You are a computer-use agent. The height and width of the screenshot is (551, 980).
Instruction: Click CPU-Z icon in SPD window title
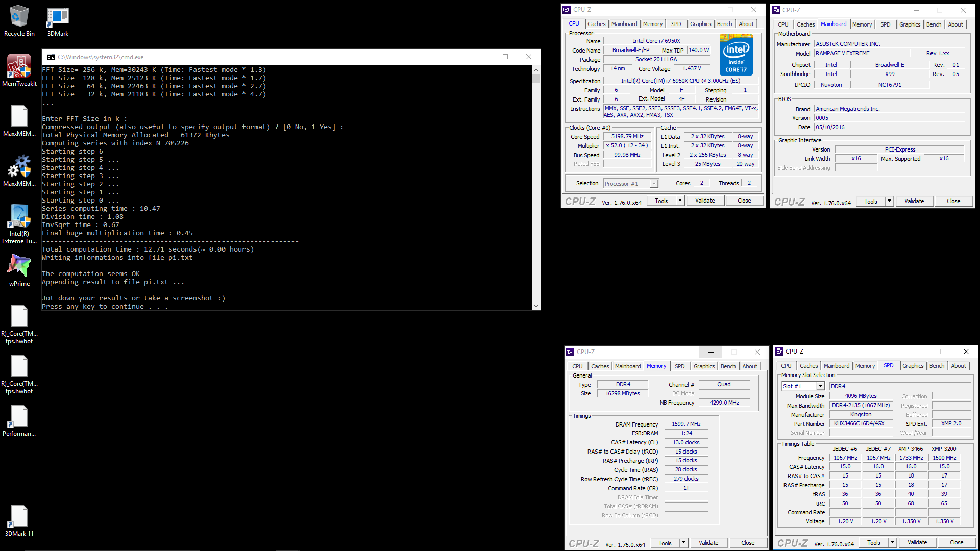click(x=779, y=352)
